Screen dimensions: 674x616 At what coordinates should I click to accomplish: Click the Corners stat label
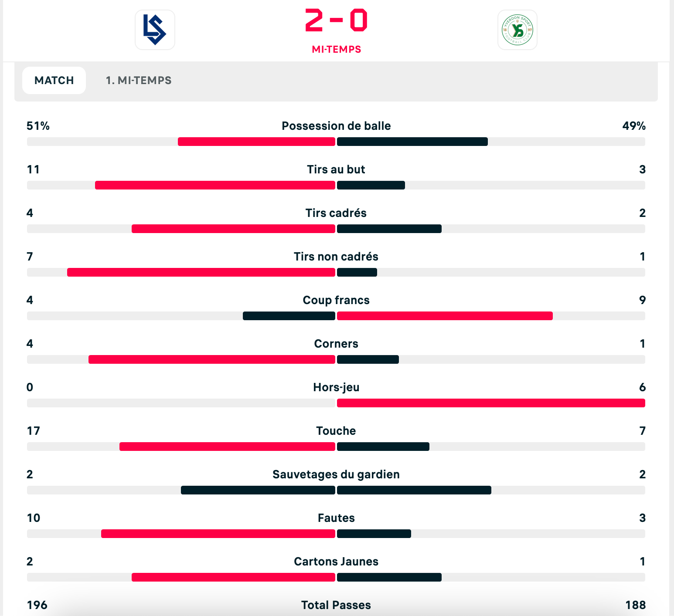coord(336,344)
